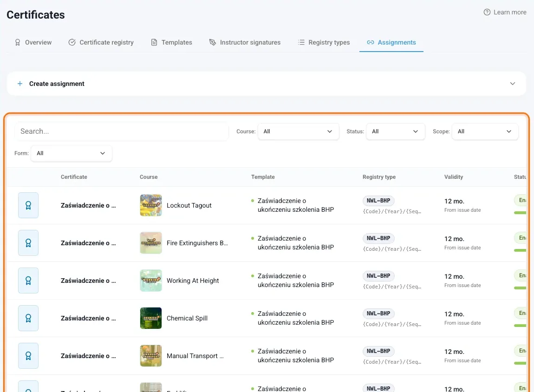
Task: Open the Fire Extinguishers course thumbnail
Action: coord(151,243)
